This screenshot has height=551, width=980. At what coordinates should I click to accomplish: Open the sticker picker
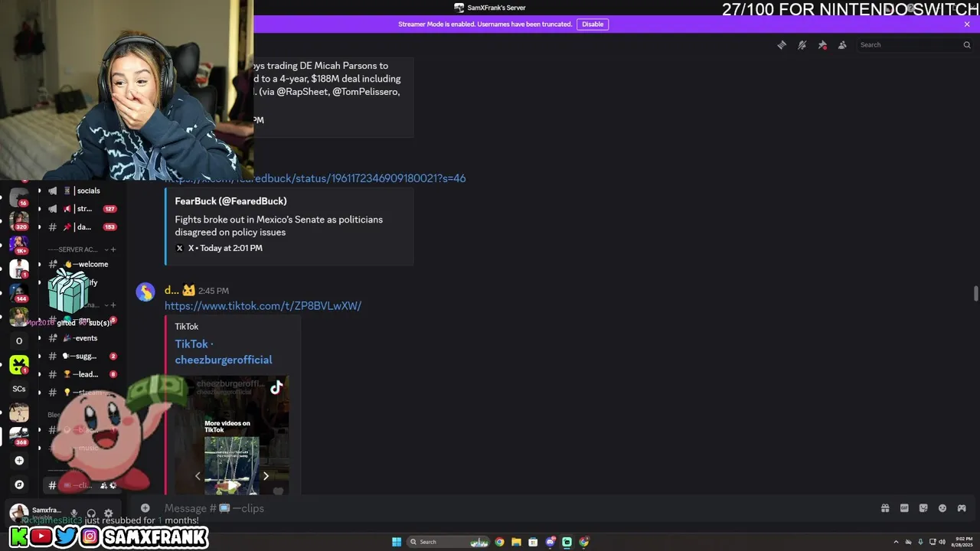pos(923,508)
